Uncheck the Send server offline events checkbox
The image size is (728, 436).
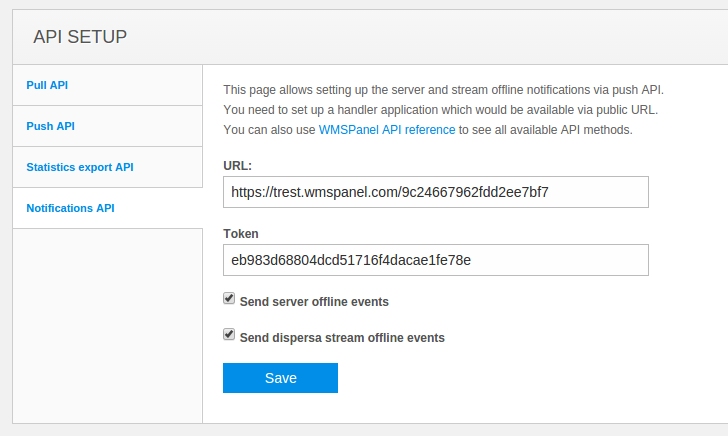click(229, 299)
